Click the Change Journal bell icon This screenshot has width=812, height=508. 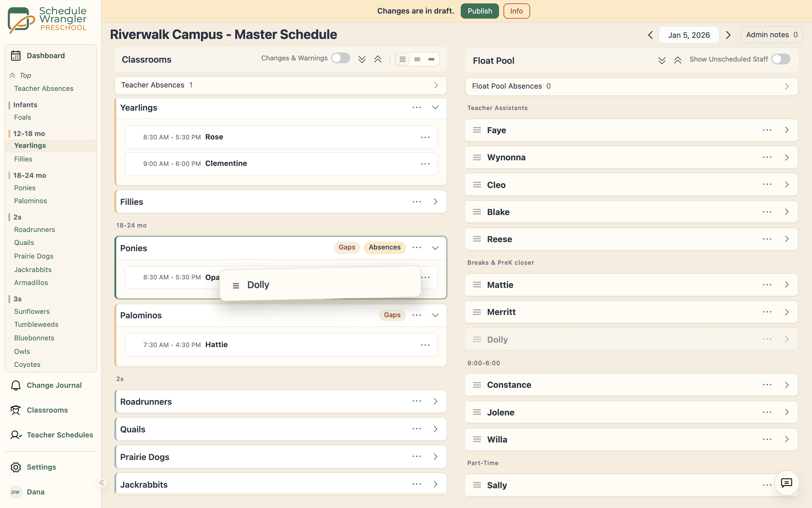pyautogui.click(x=16, y=385)
